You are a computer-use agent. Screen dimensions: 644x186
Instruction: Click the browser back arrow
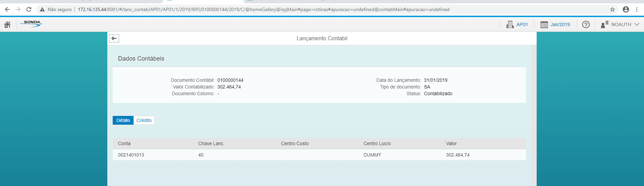click(7, 9)
